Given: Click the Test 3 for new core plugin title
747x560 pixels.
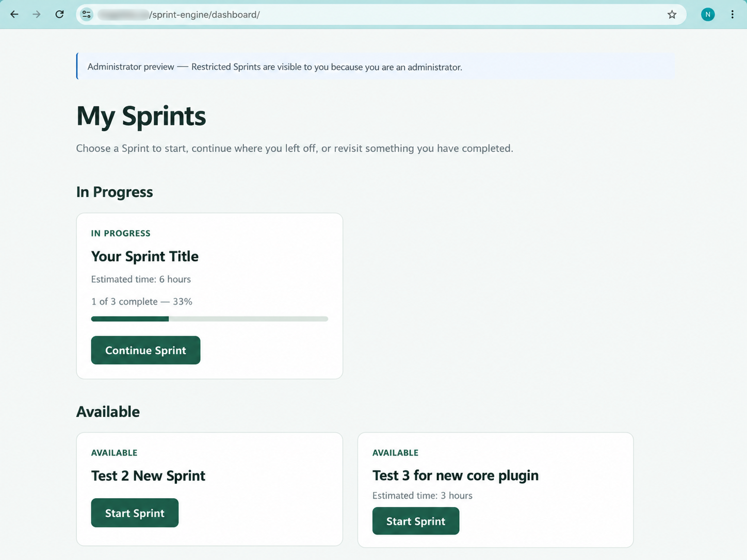Looking at the screenshot, I should click(x=456, y=475).
